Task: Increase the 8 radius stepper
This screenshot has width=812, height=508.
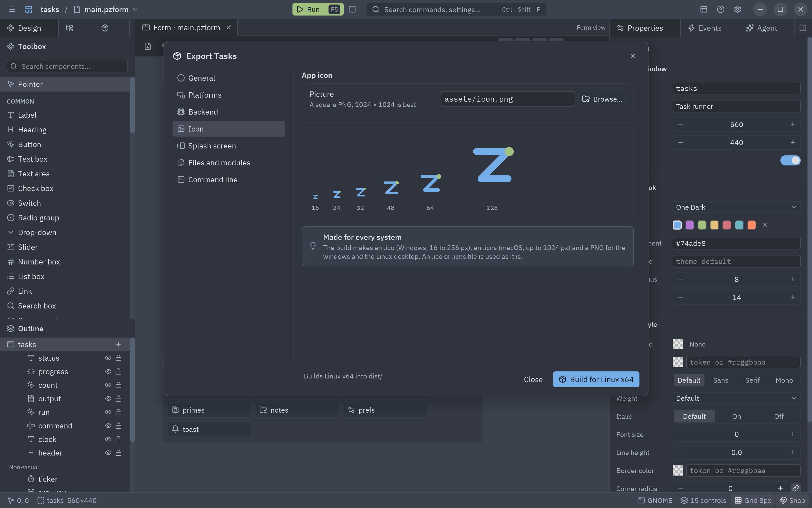Action: click(x=793, y=279)
